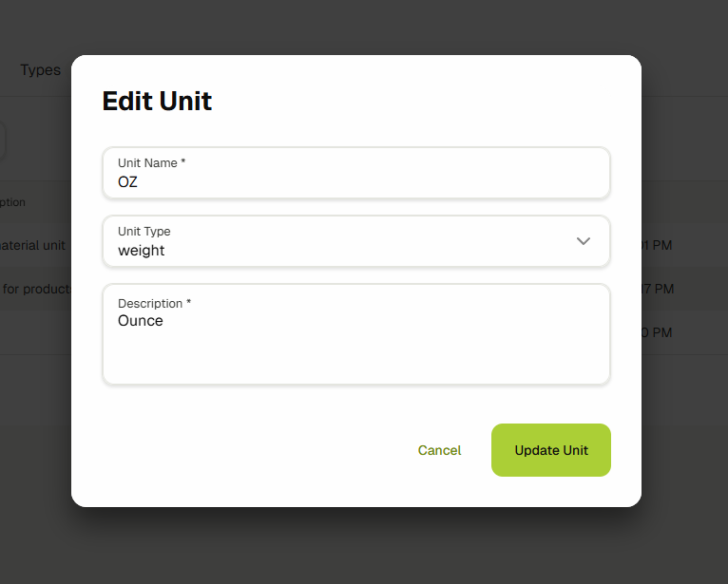The height and width of the screenshot is (584, 728).
Task: Click the 'Unit Name *' label
Action: 151,163
